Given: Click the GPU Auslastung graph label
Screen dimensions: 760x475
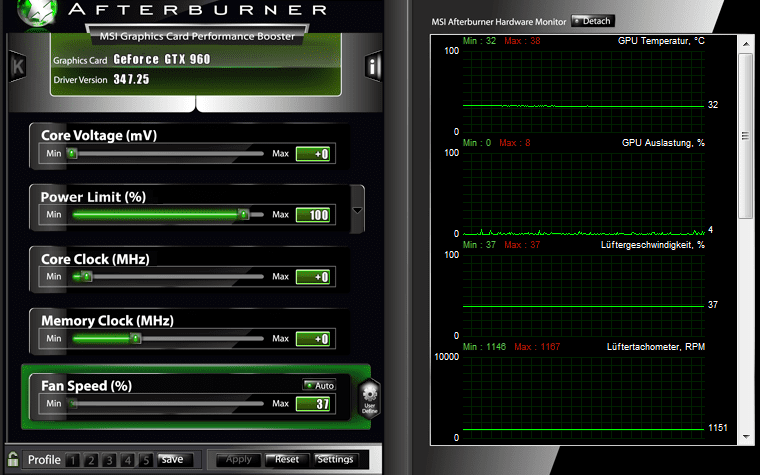Looking at the screenshot, I should coord(663,143).
